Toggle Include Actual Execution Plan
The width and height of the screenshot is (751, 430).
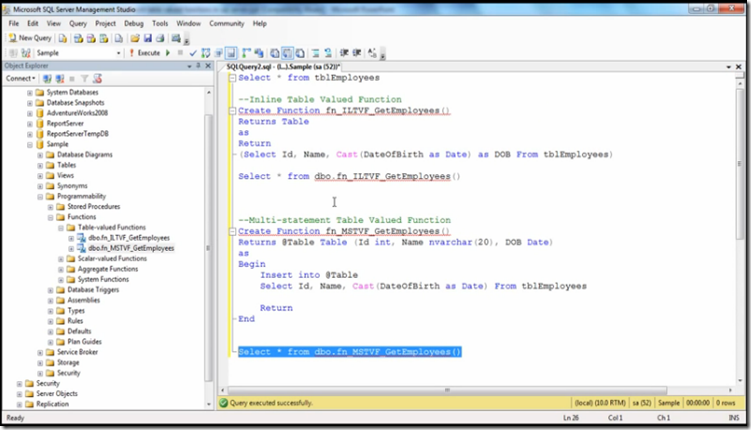tap(246, 53)
